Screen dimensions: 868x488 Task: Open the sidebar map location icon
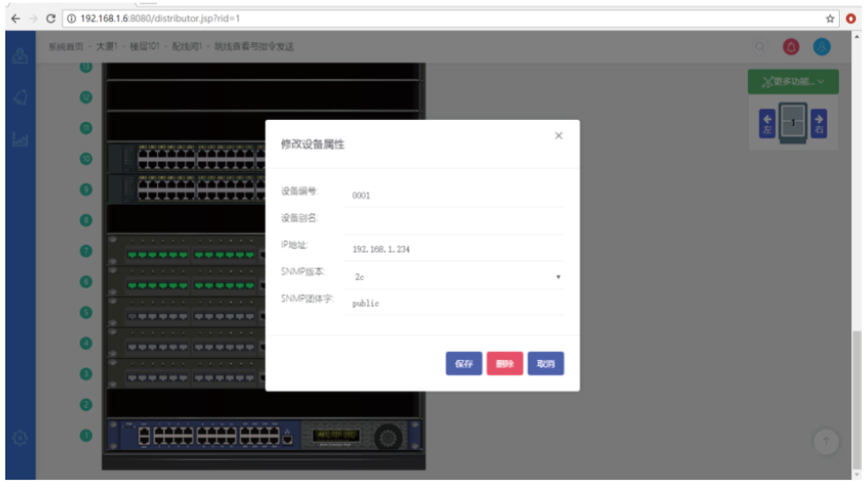(x=19, y=55)
